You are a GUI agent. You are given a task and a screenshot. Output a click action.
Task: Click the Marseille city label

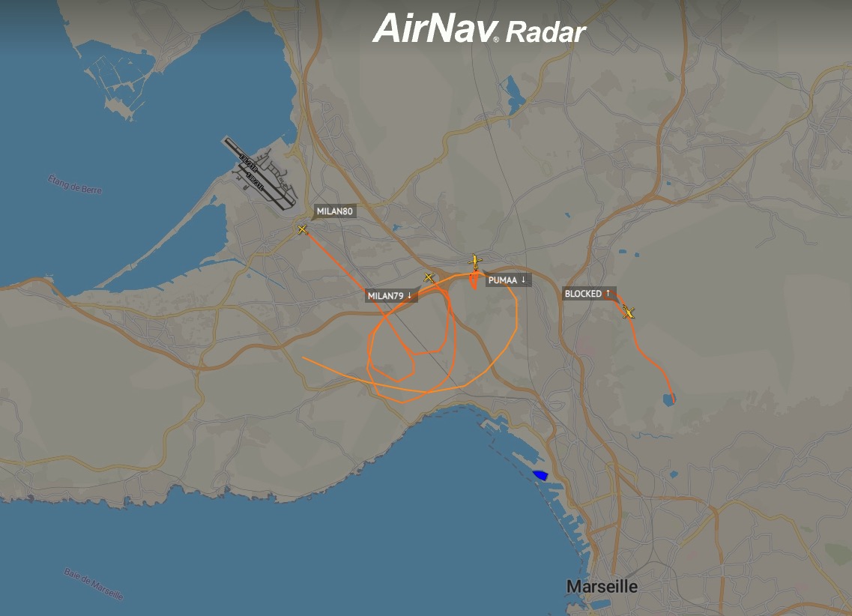click(602, 587)
